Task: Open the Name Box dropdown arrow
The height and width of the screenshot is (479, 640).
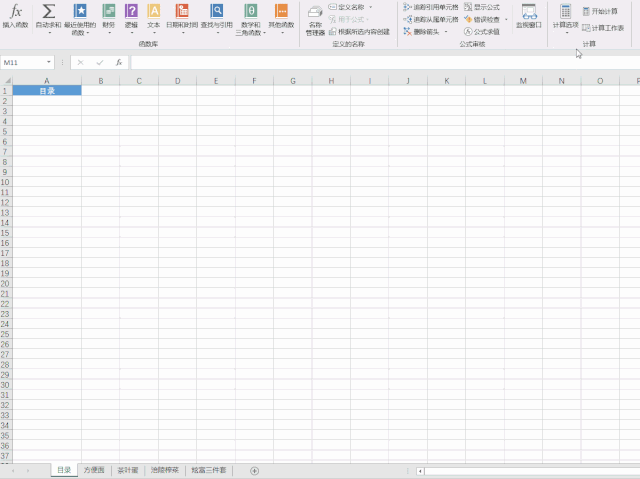Action: click(x=49, y=62)
